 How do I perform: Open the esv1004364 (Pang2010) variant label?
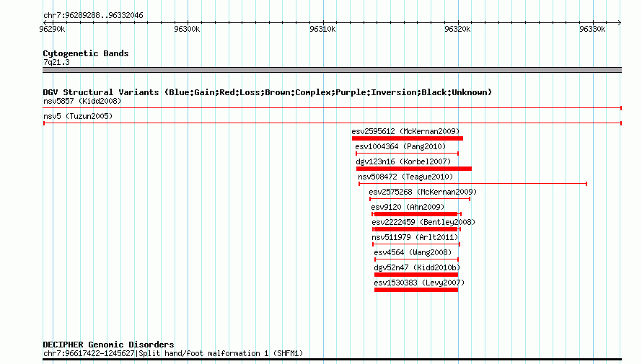(x=400, y=146)
